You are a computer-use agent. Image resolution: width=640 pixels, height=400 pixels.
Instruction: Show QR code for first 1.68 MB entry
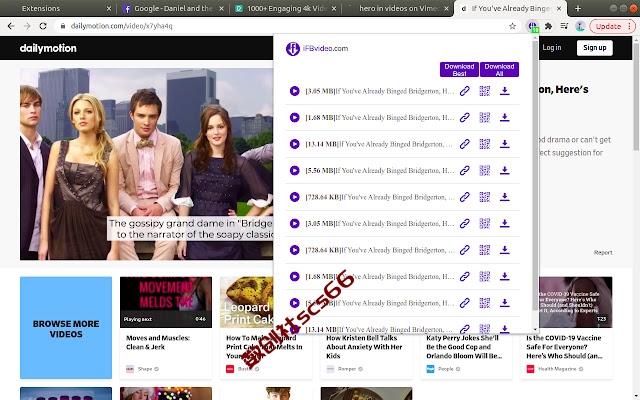(x=484, y=118)
